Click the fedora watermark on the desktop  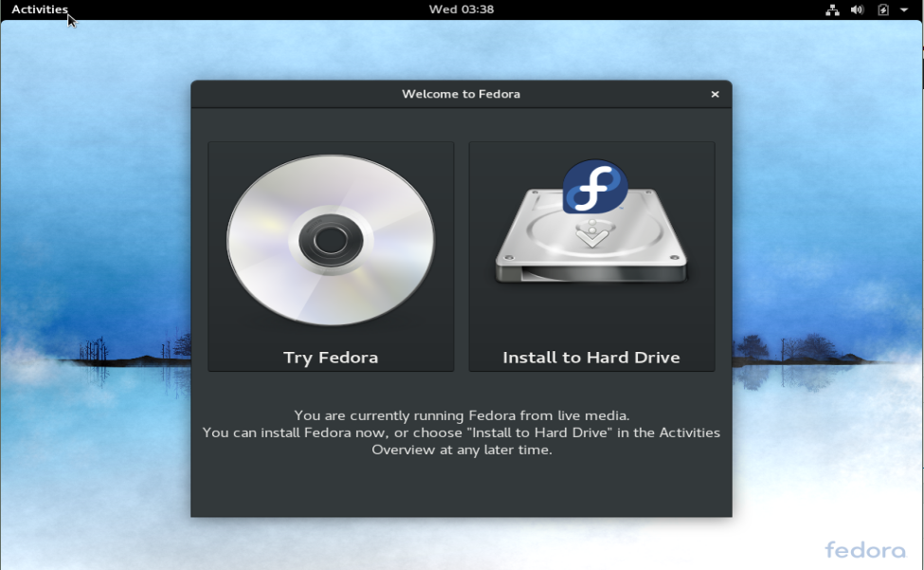click(x=864, y=550)
